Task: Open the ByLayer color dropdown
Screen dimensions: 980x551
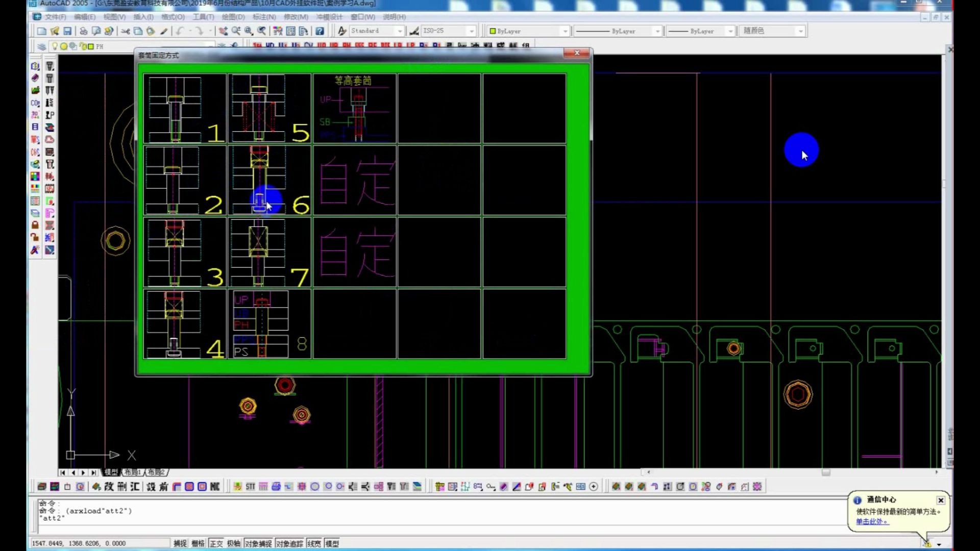Action: 565,31
